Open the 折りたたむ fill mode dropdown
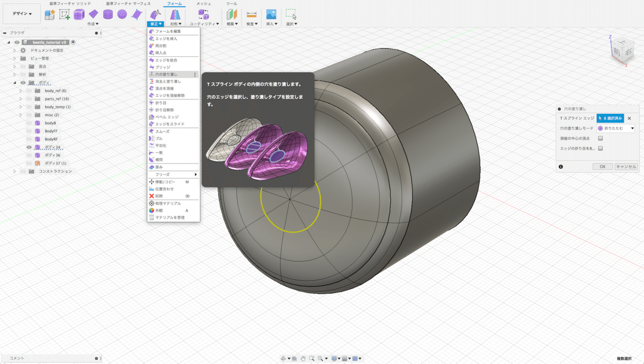Screen dimensions: 644x364 point(616,128)
